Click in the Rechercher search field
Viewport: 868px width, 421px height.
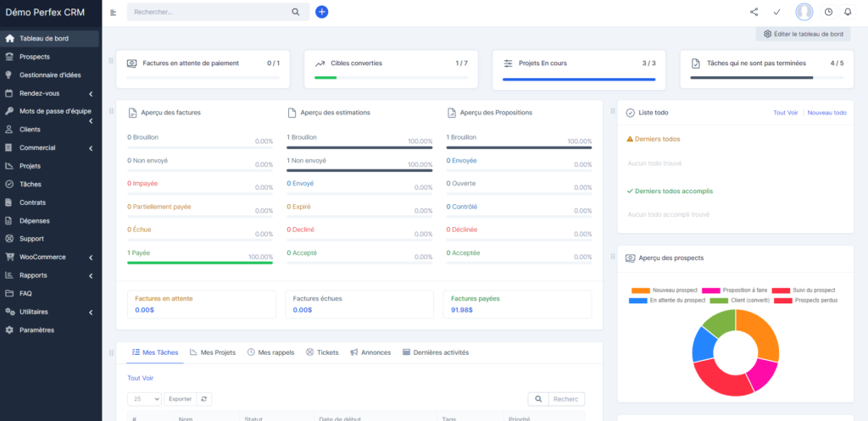pyautogui.click(x=210, y=12)
